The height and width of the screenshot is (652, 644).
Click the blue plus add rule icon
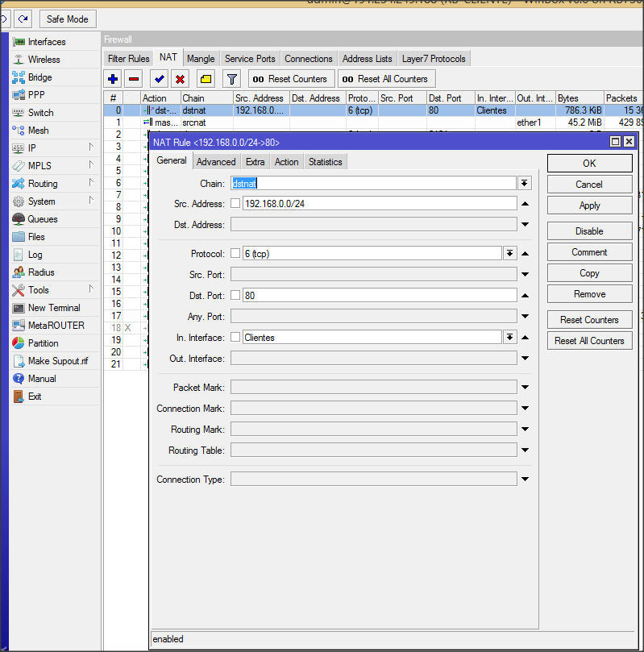(x=113, y=79)
